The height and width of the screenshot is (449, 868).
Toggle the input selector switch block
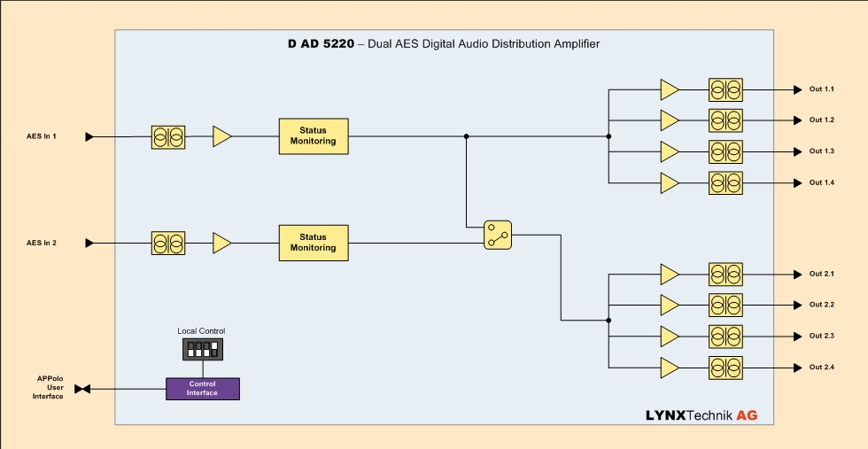click(x=498, y=235)
